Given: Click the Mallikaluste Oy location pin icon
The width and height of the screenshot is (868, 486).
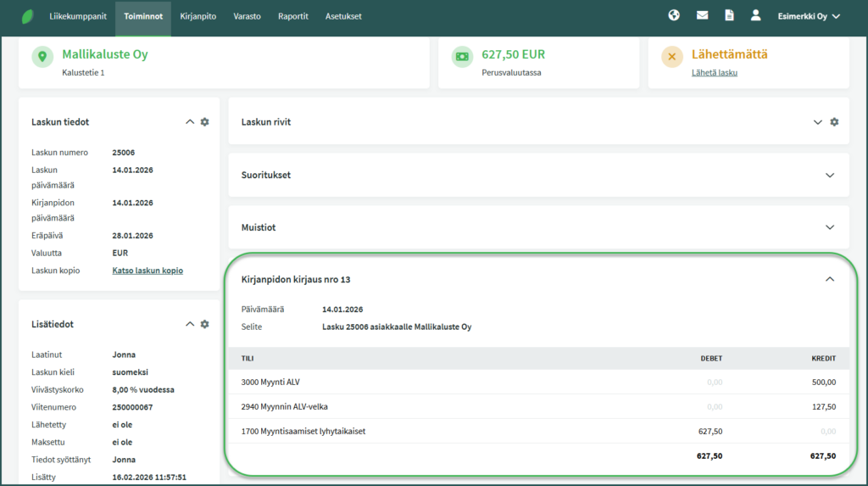Looking at the screenshot, I should [42, 57].
